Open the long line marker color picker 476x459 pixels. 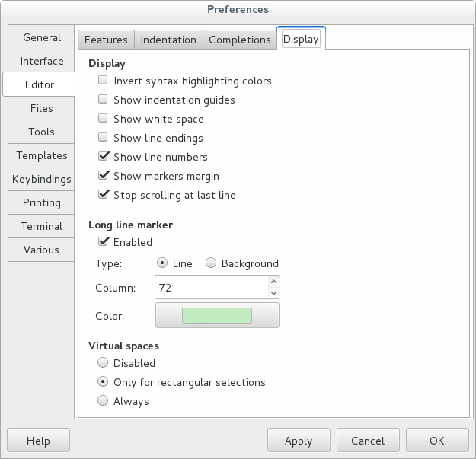point(217,315)
